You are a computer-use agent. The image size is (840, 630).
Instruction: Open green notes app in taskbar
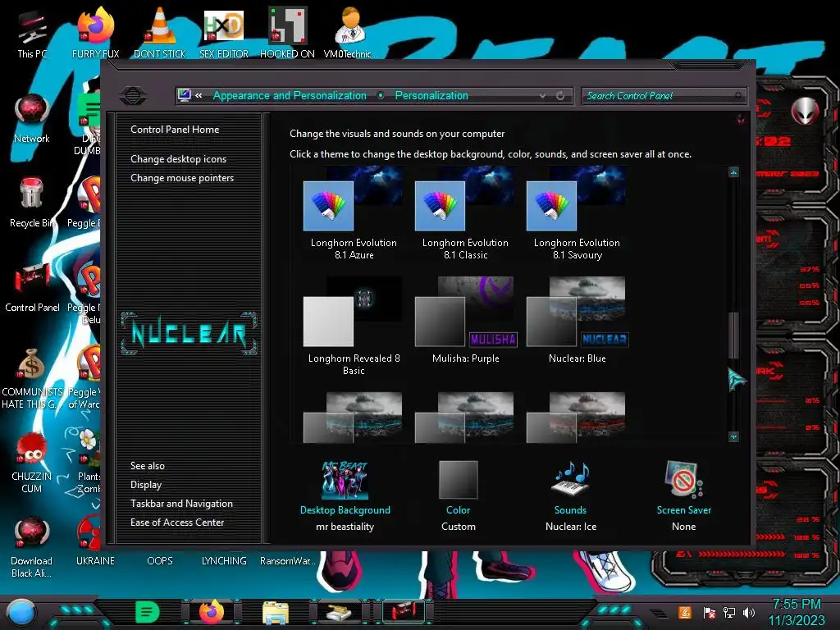click(147, 612)
